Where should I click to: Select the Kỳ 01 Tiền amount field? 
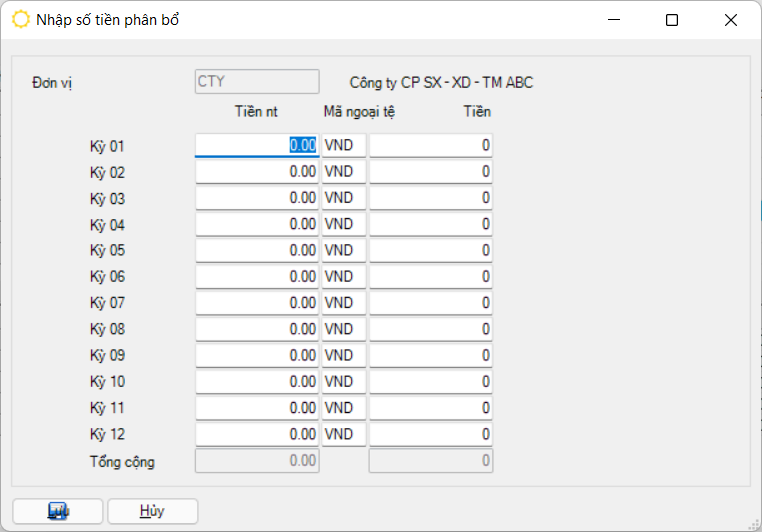tap(431, 145)
